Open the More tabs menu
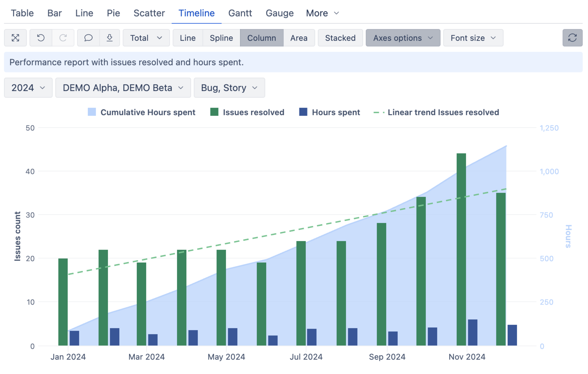Image resolution: width=588 pixels, height=374 pixels. 322,13
